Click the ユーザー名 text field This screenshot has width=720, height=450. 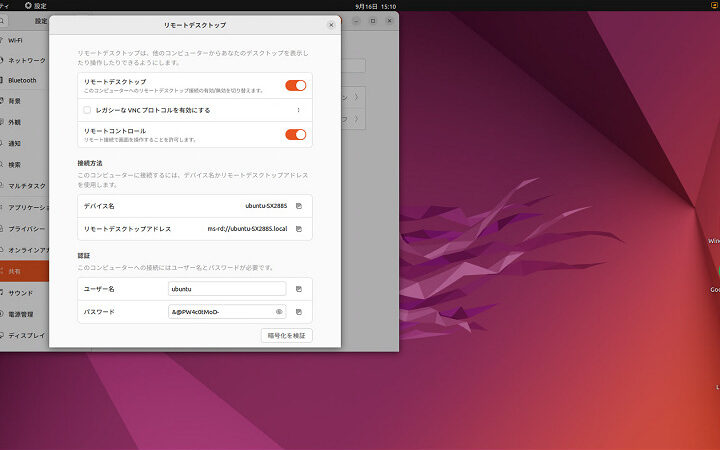click(227, 289)
